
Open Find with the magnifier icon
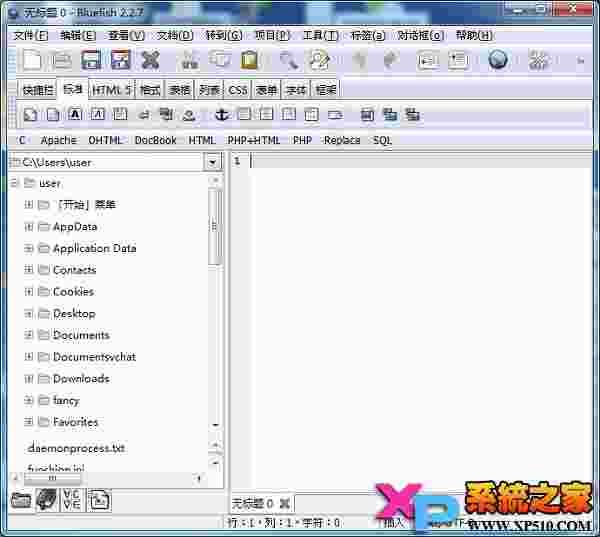(289, 60)
